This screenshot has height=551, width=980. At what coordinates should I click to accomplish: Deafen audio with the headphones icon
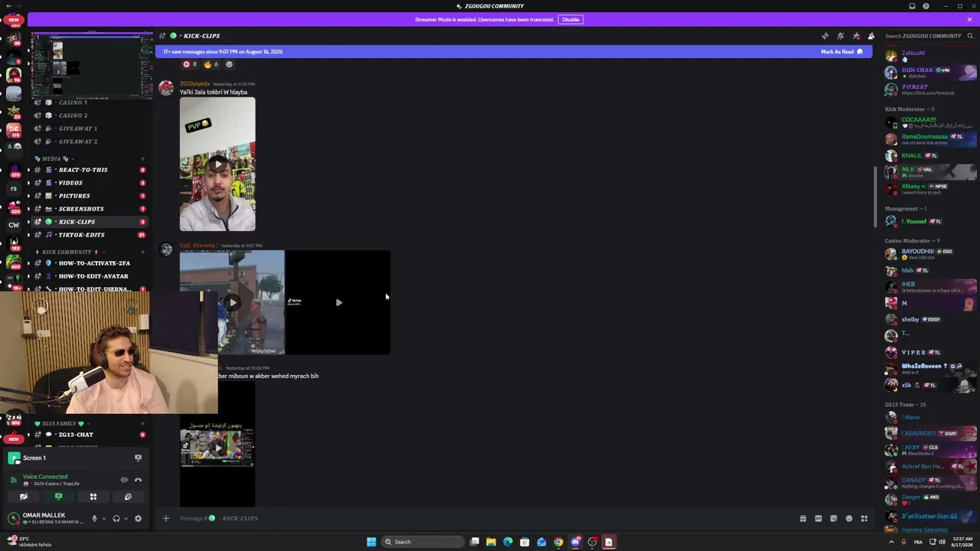point(116,519)
